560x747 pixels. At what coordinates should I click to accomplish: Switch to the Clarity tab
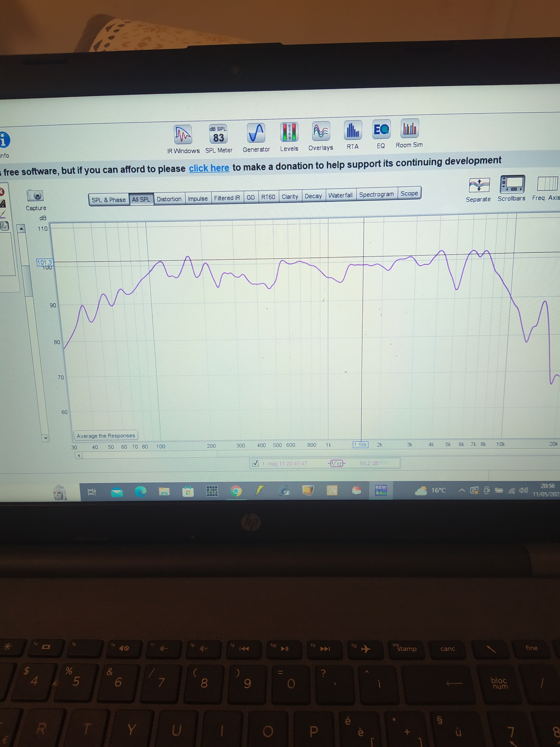point(290,196)
